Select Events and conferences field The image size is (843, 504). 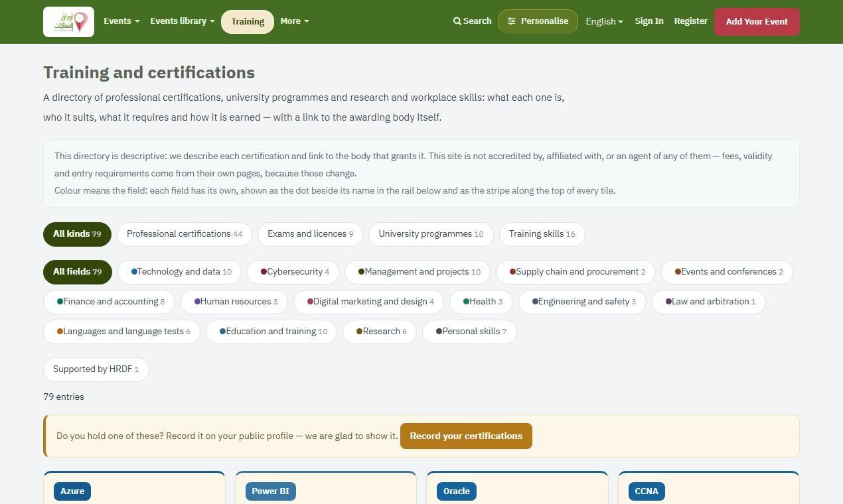(x=727, y=272)
